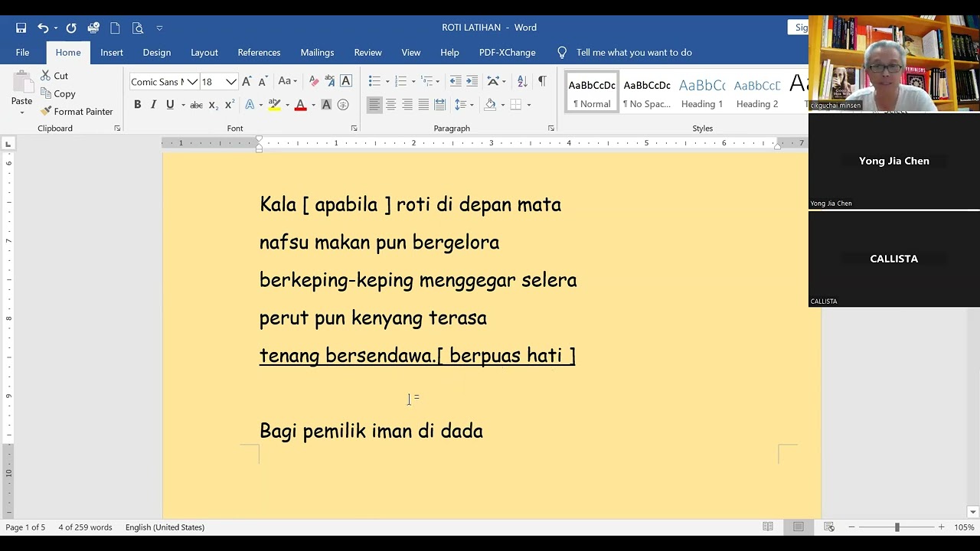Switch to Read Mode view
Screen dimensions: 980x551
coord(768,527)
